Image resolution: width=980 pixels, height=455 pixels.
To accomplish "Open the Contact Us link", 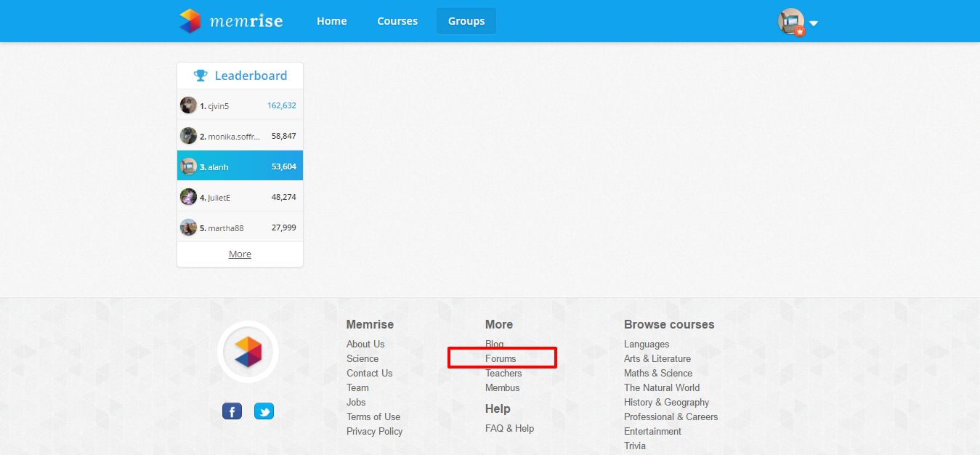I will click(369, 374).
